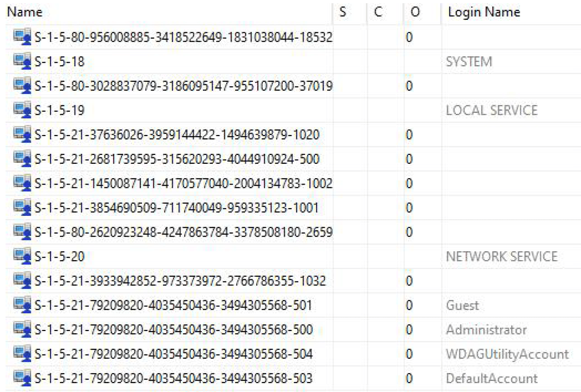Click the user icon for the Guest account

(x=22, y=305)
